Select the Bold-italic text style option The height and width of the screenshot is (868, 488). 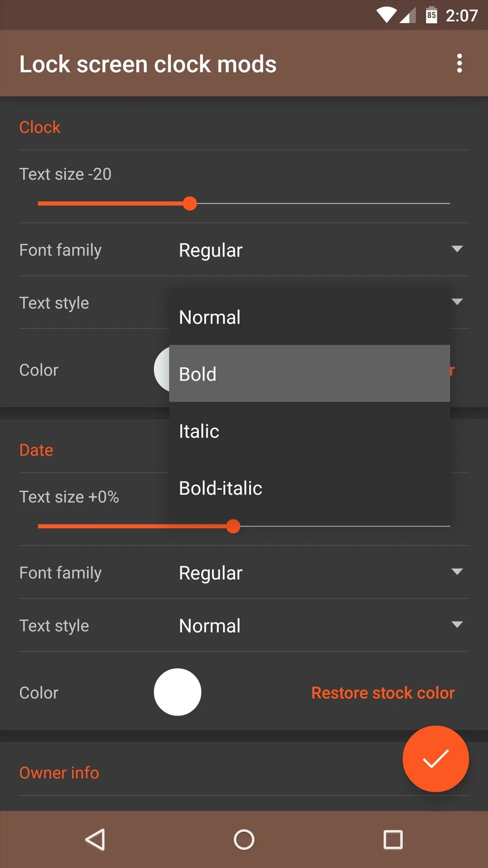coord(309,488)
